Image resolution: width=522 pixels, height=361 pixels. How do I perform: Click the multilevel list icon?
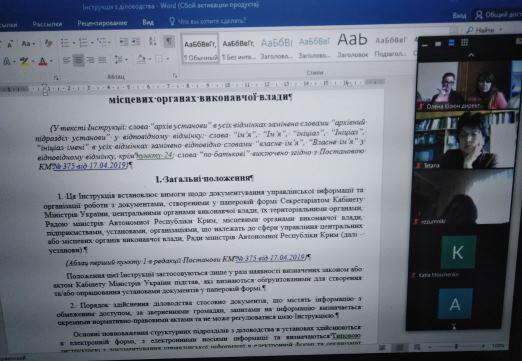(x=102, y=42)
